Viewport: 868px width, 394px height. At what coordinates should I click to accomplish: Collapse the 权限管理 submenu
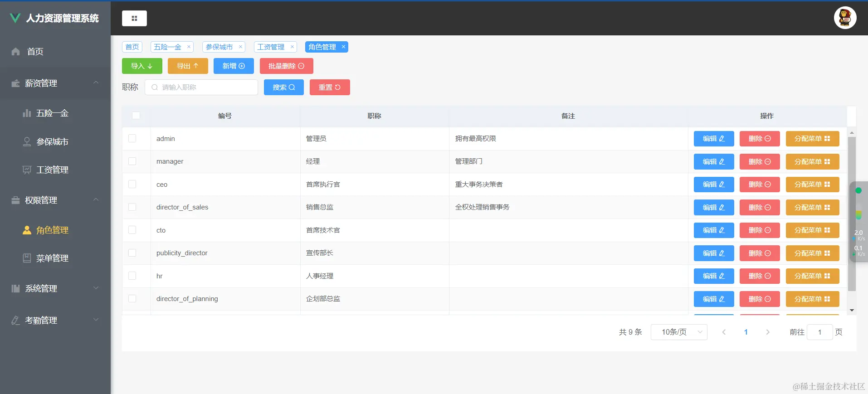pyautogui.click(x=96, y=199)
